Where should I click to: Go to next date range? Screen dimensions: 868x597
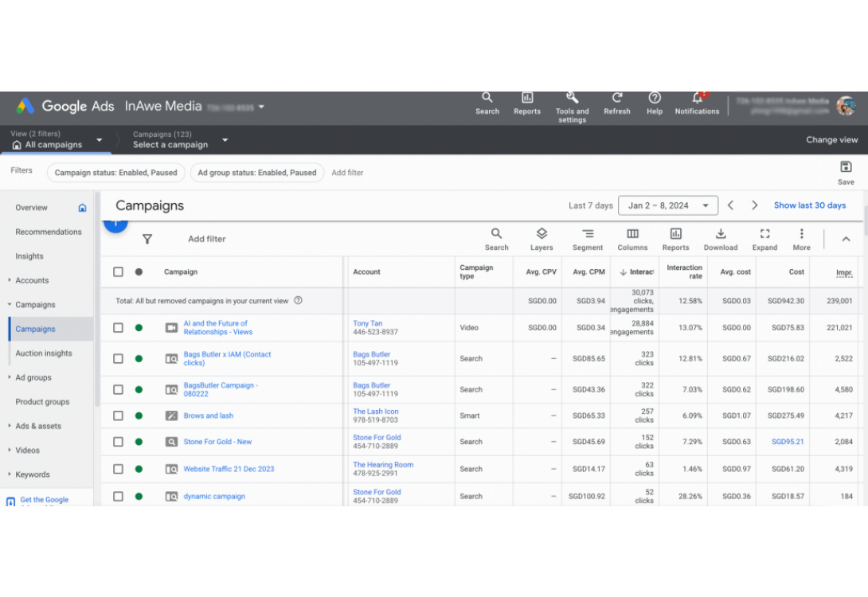pyautogui.click(x=754, y=205)
